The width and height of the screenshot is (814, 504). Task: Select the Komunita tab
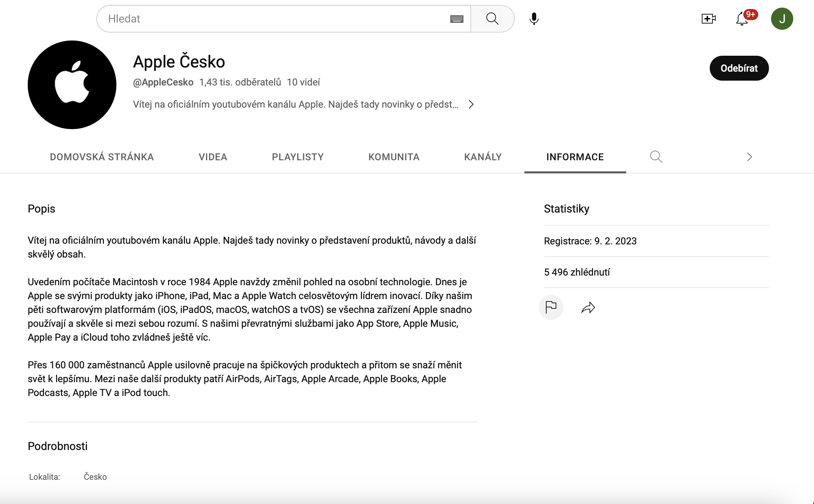pyautogui.click(x=394, y=157)
